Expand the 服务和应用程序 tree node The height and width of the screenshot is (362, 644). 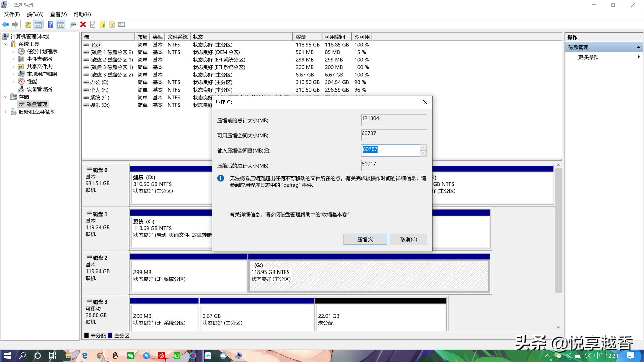[5, 112]
